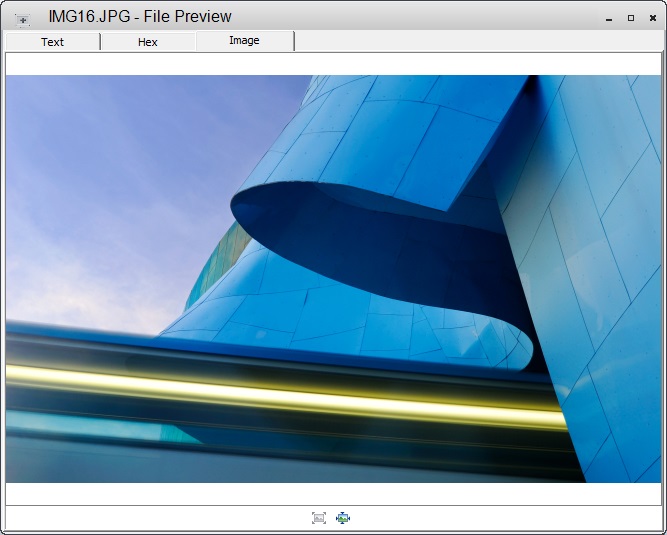667x535 pixels.
Task: Click the IMG16.JPG preview image
Action: click(x=334, y=279)
